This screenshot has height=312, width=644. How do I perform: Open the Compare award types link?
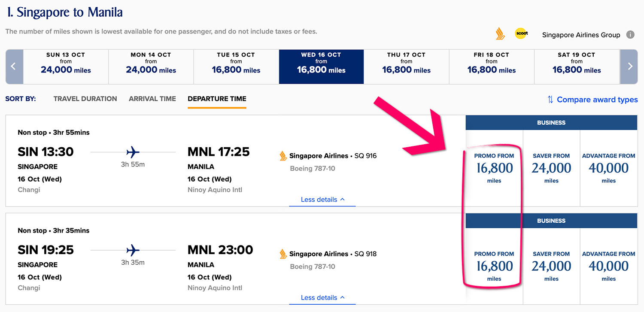597,100
